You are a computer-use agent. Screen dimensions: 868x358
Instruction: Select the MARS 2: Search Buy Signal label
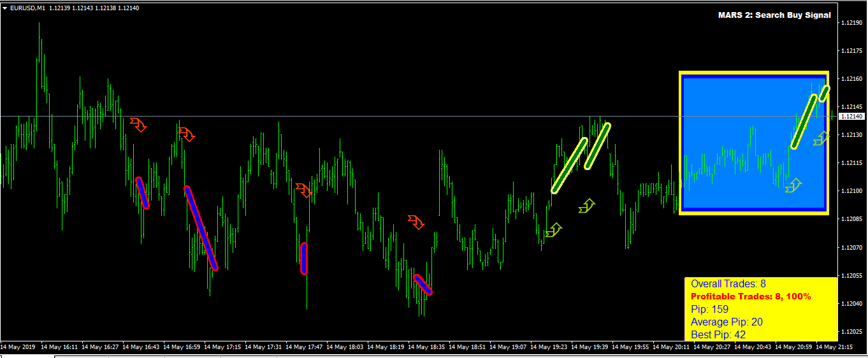click(774, 15)
